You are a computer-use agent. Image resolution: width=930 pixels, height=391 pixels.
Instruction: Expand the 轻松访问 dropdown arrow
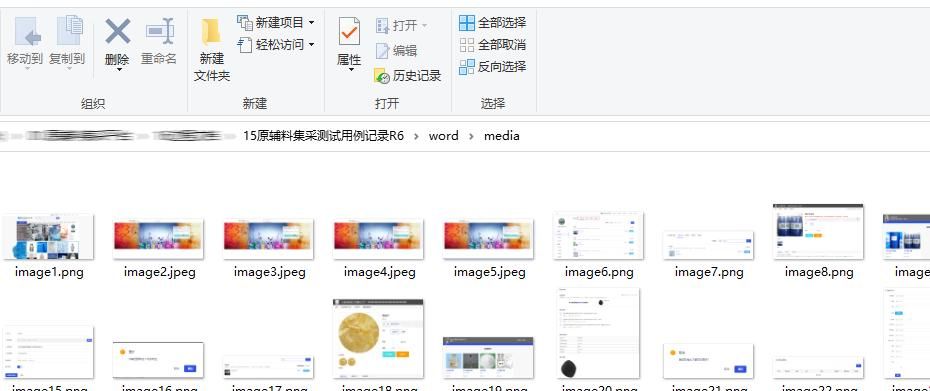pyautogui.click(x=311, y=44)
